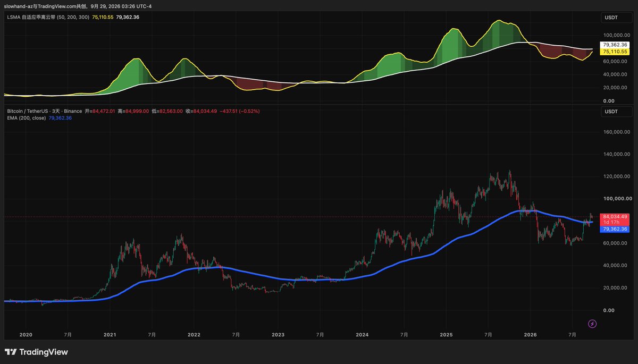
Task: Open the LSMA 自适应乖离云带 indicator legend
Action: point(48,17)
